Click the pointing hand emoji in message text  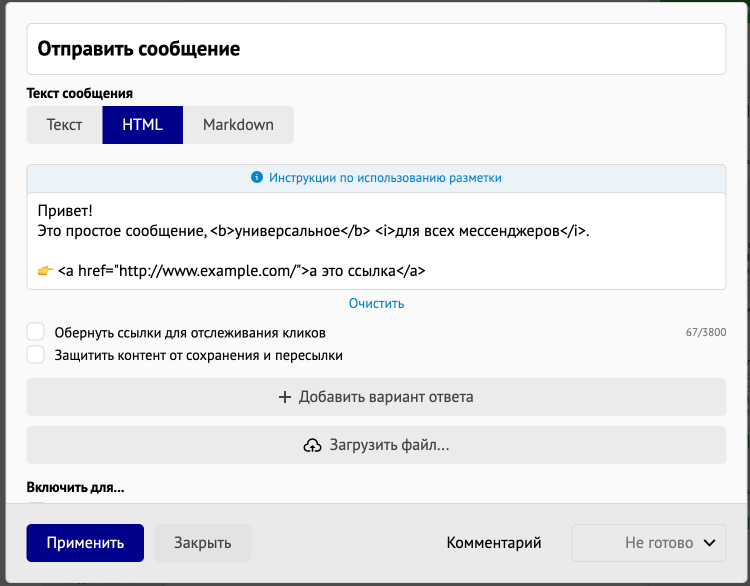click(44, 271)
